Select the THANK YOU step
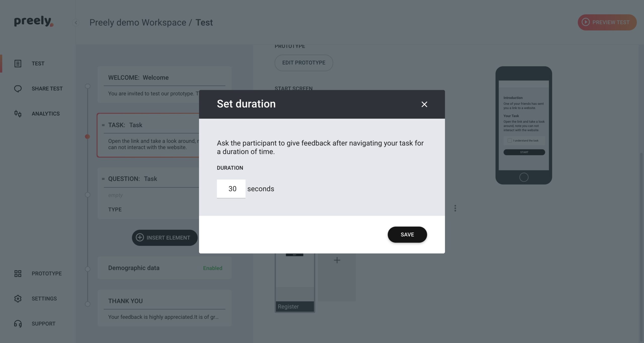 pyautogui.click(x=165, y=308)
